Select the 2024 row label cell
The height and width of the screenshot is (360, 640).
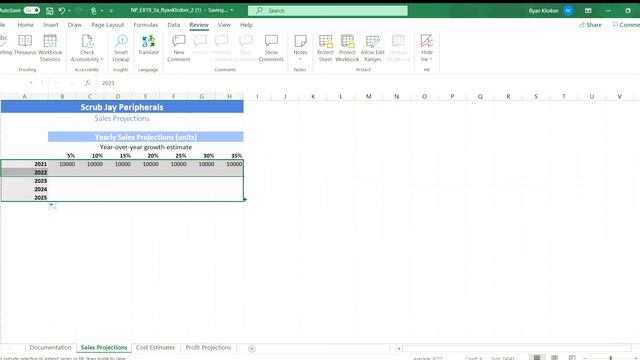[x=25, y=189]
